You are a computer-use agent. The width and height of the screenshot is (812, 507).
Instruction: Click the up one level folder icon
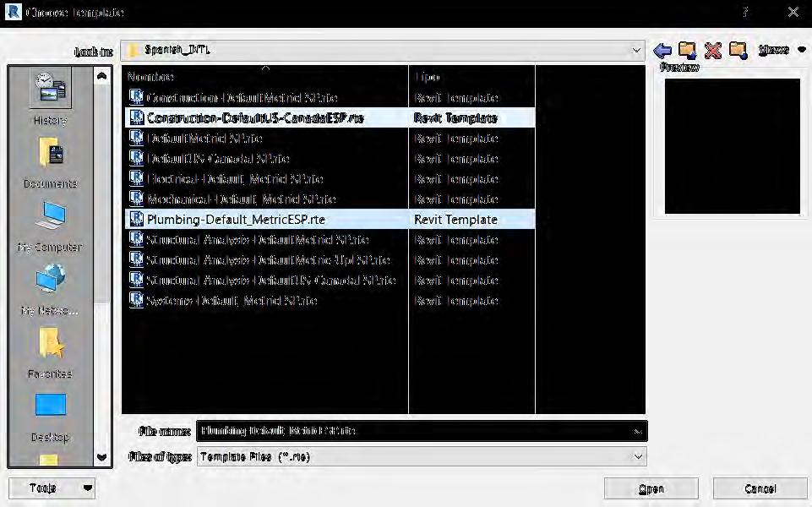pos(687,50)
